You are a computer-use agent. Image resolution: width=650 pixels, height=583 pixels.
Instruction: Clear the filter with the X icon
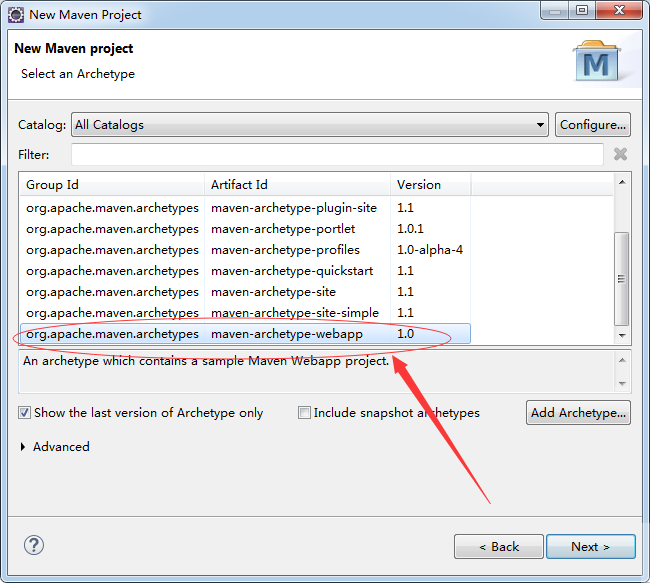click(620, 154)
